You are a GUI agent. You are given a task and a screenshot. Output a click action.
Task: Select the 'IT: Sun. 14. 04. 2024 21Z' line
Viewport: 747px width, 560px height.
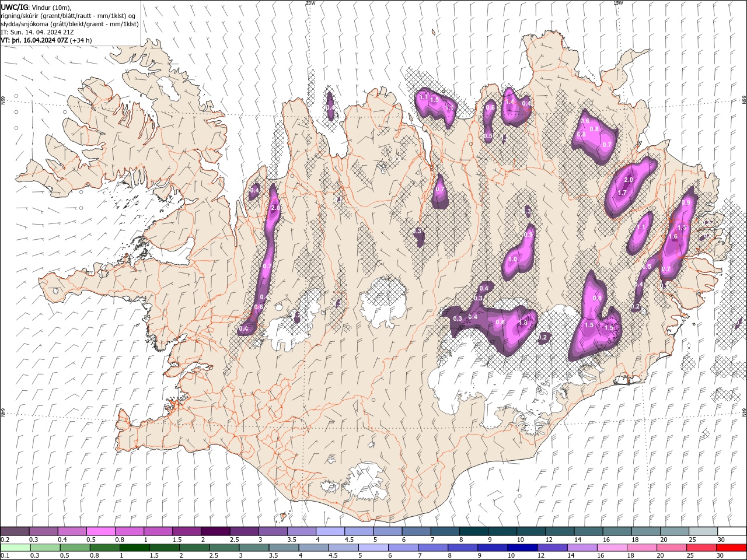(x=37, y=32)
